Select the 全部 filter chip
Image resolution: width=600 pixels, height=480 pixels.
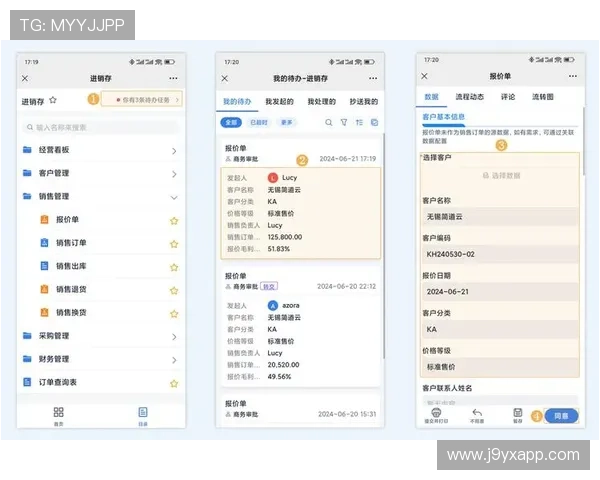pyautogui.click(x=231, y=122)
